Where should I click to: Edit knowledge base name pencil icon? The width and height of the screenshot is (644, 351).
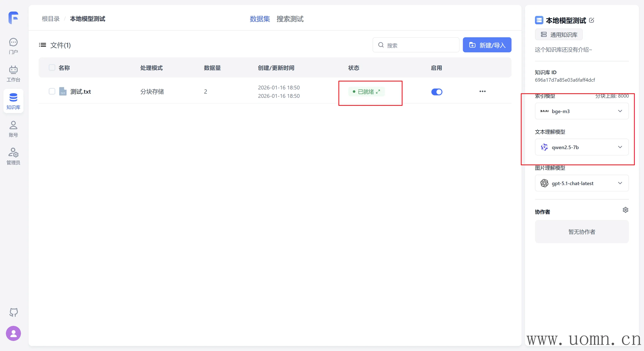pos(592,20)
